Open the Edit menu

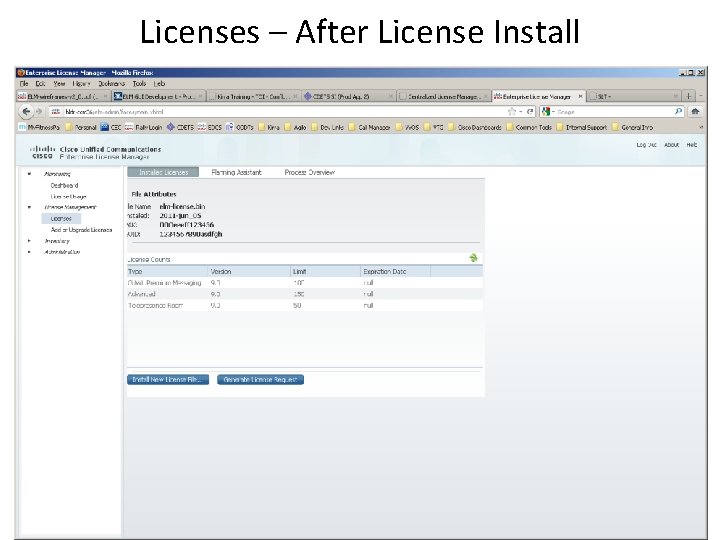(40, 84)
